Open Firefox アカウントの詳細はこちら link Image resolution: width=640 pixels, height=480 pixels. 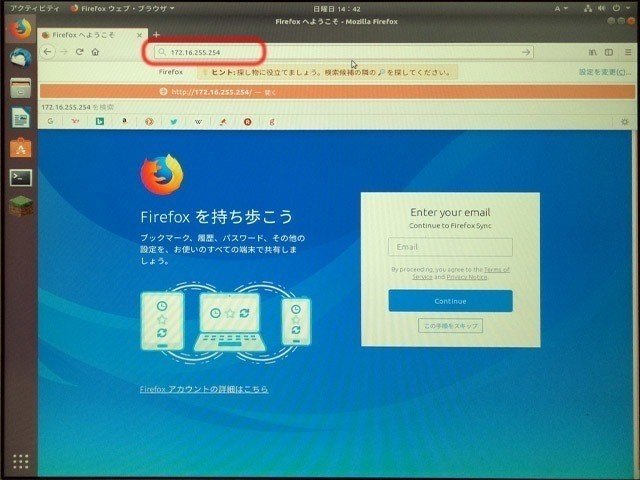click(x=204, y=389)
